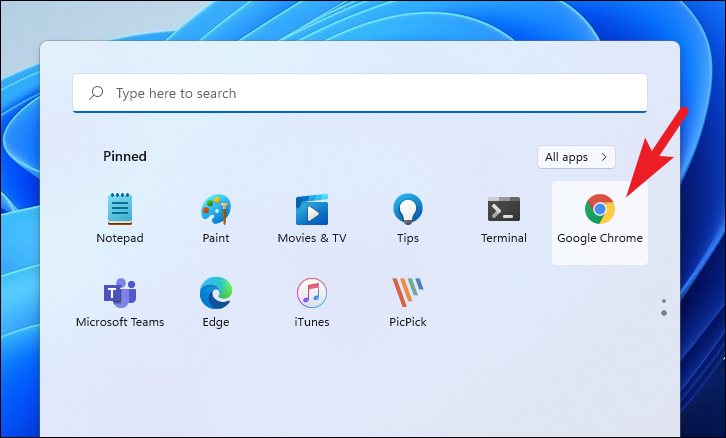Image resolution: width=726 pixels, height=438 pixels.
Task: Open Google Chrome
Action: coord(600,223)
